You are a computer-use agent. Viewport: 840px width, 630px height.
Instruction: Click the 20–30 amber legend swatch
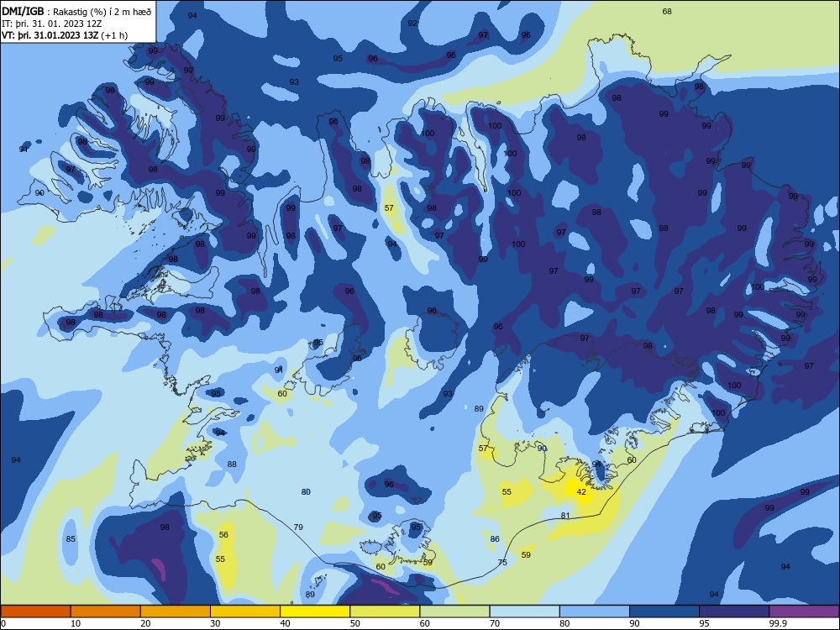[176, 612]
